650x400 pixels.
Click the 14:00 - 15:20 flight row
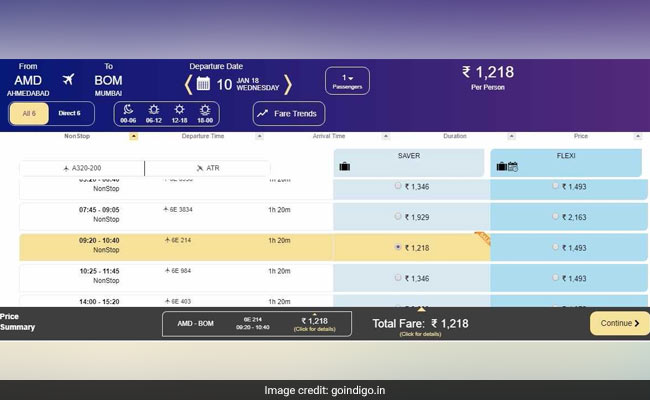(x=176, y=301)
